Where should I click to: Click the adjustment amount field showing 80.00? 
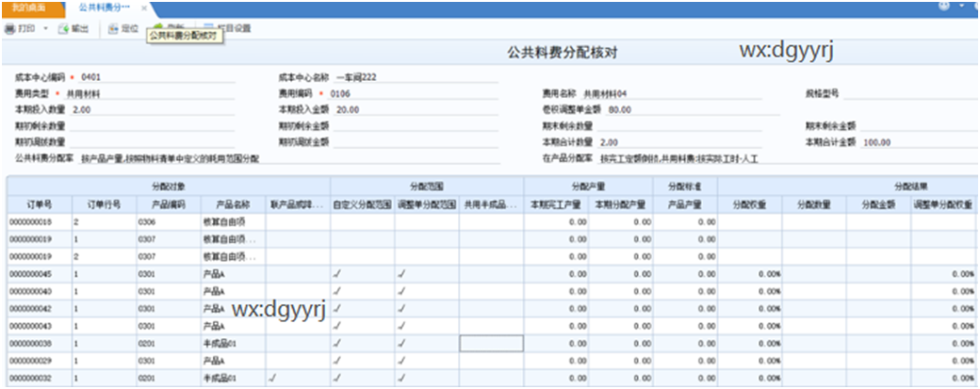click(692, 110)
